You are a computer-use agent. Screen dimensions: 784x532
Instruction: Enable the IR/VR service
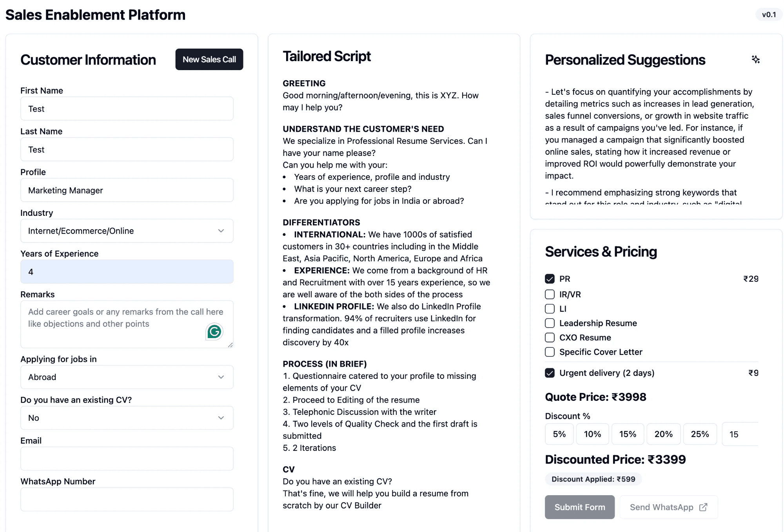click(x=549, y=294)
